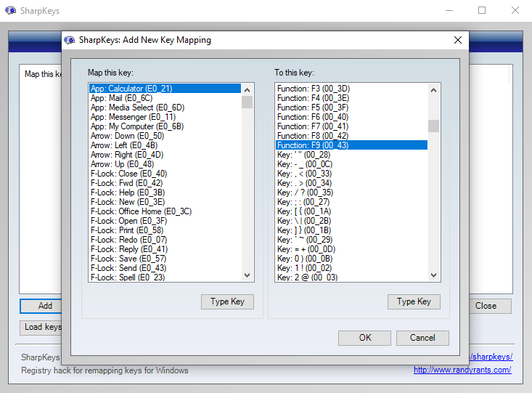Select Arrow: Up (E0_48)
This screenshot has height=393, width=532.
click(x=165, y=164)
